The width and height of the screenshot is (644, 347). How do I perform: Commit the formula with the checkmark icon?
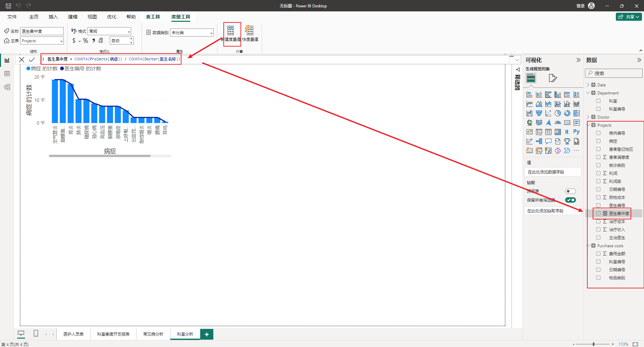[32, 60]
